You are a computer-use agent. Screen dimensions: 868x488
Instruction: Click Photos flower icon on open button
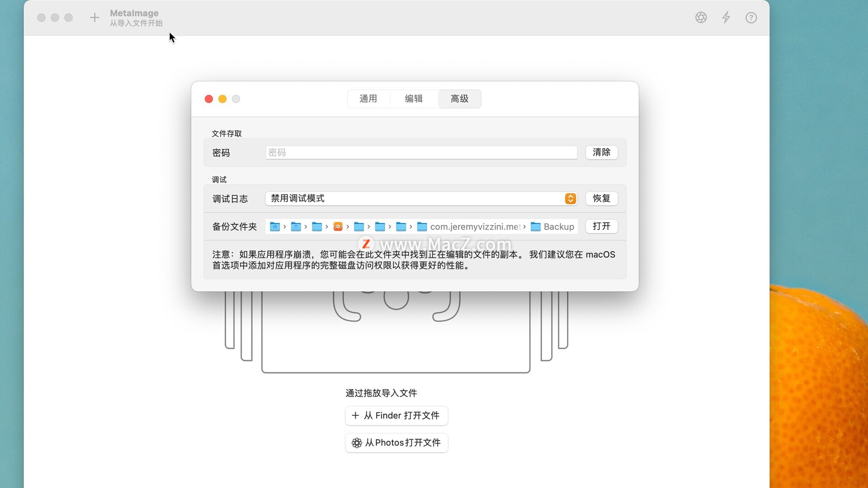click(357, 443)
